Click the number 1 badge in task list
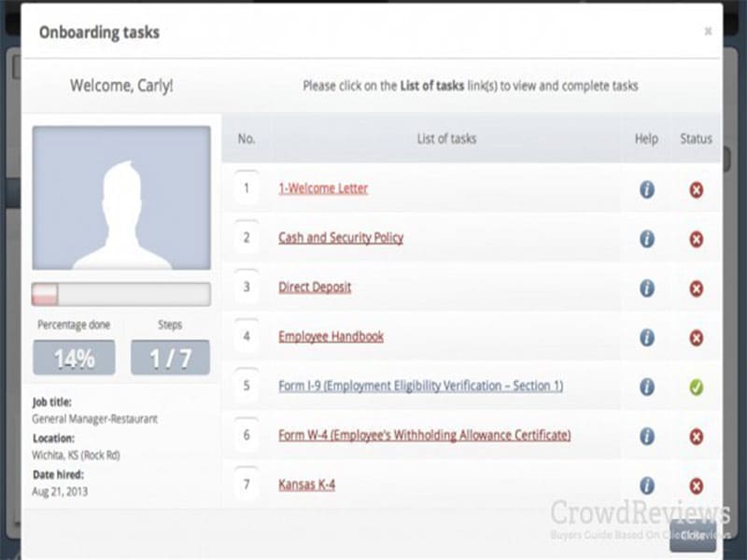 [x=247, y=189]
